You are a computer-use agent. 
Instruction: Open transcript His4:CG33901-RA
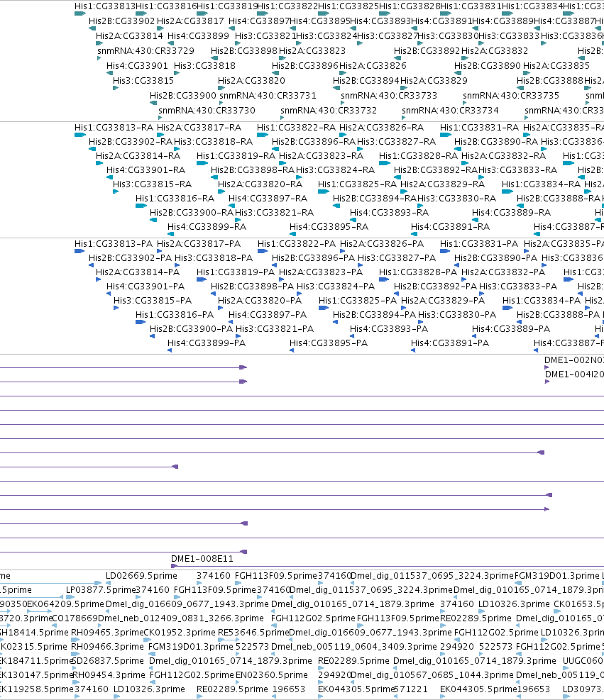tap(145, 170)
